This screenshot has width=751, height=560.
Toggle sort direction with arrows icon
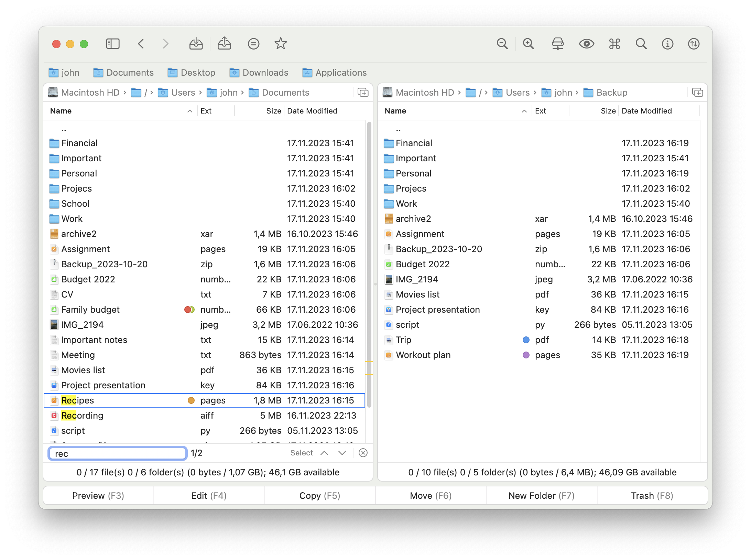click(x=694, y=44)
